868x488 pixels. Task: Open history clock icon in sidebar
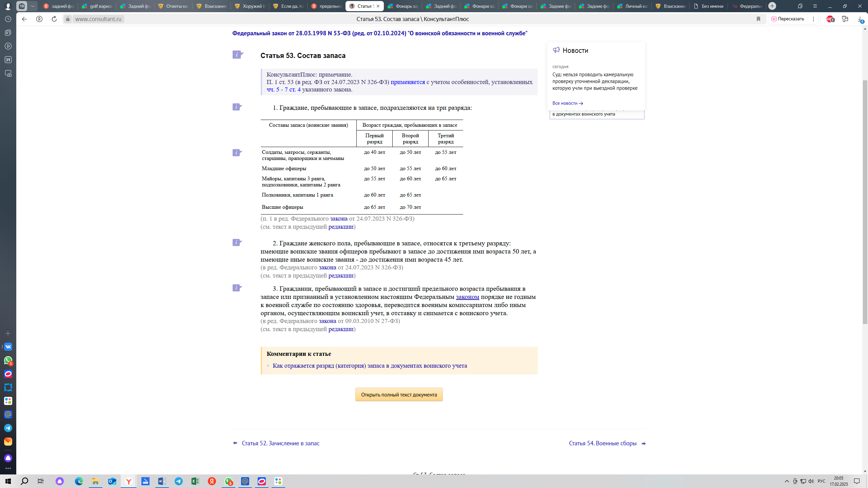8,19
